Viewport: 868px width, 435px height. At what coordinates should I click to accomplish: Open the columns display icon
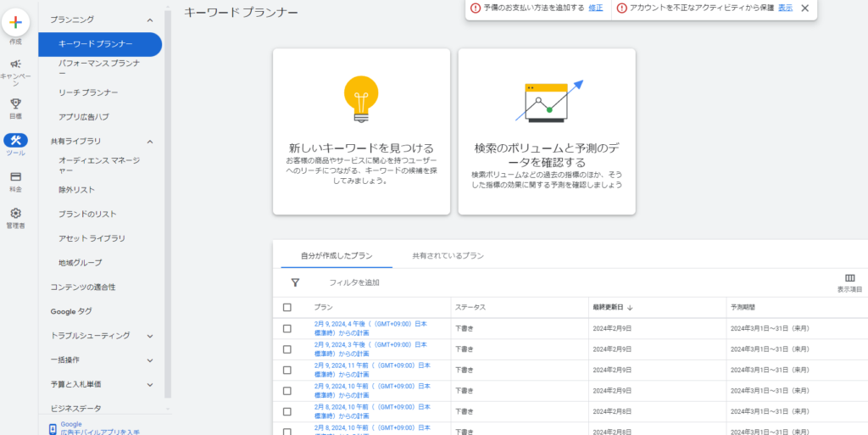[849, 278]
